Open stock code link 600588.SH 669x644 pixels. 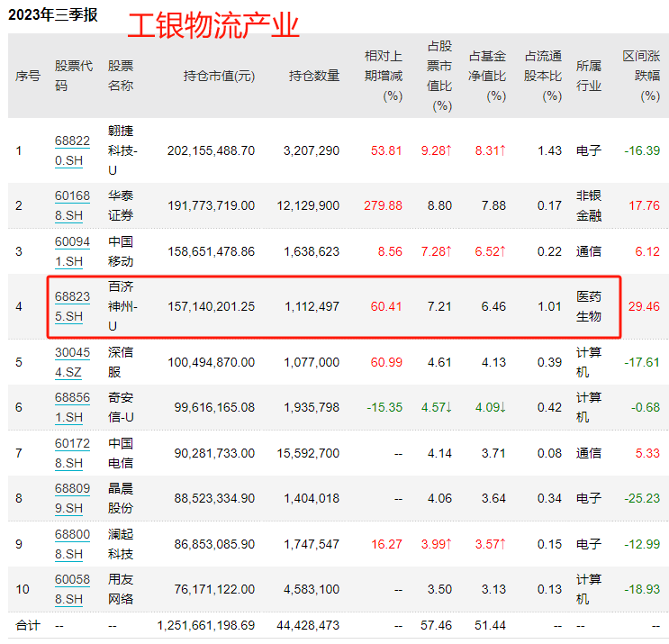[73, 589]
